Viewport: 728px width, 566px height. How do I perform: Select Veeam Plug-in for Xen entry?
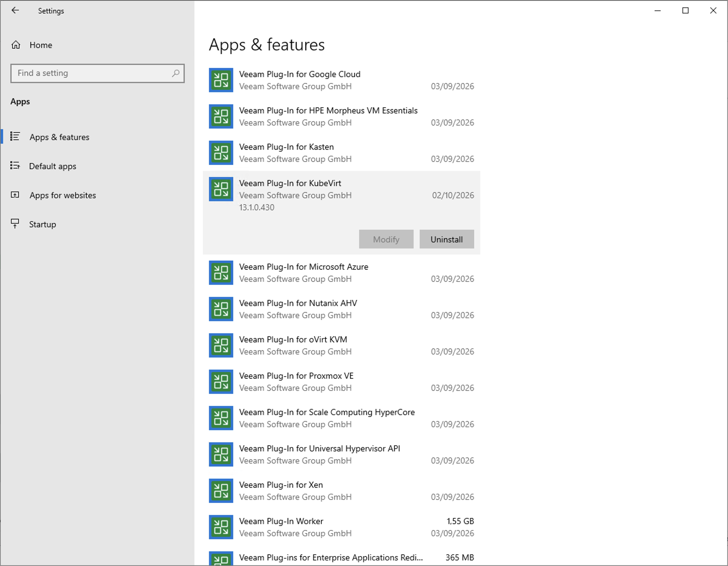coord(341,491)
